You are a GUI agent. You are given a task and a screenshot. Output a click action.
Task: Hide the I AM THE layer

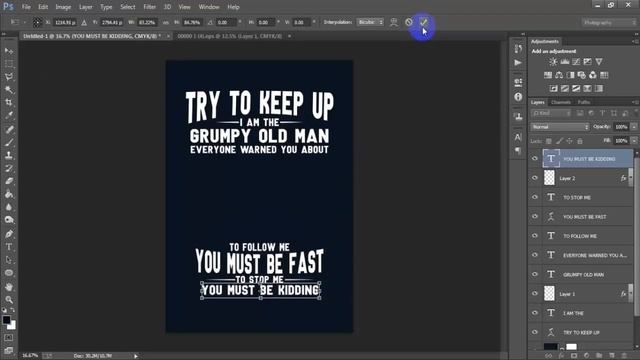click(x=535, y=313)
